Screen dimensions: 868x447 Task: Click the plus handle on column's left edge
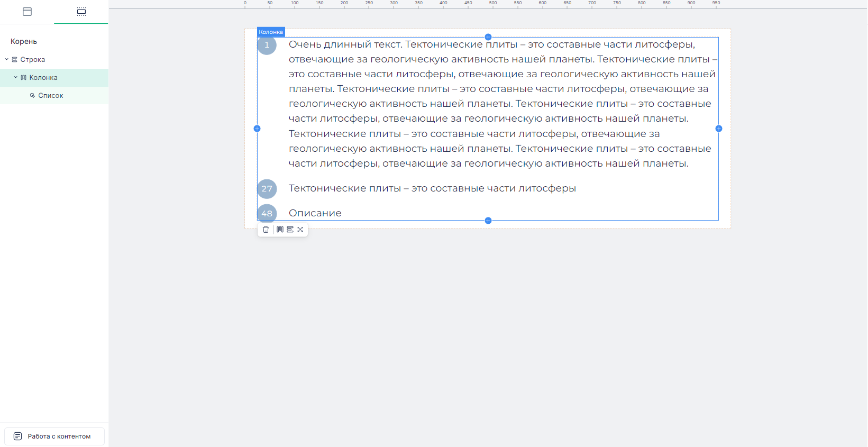click(x=257, y=129)
